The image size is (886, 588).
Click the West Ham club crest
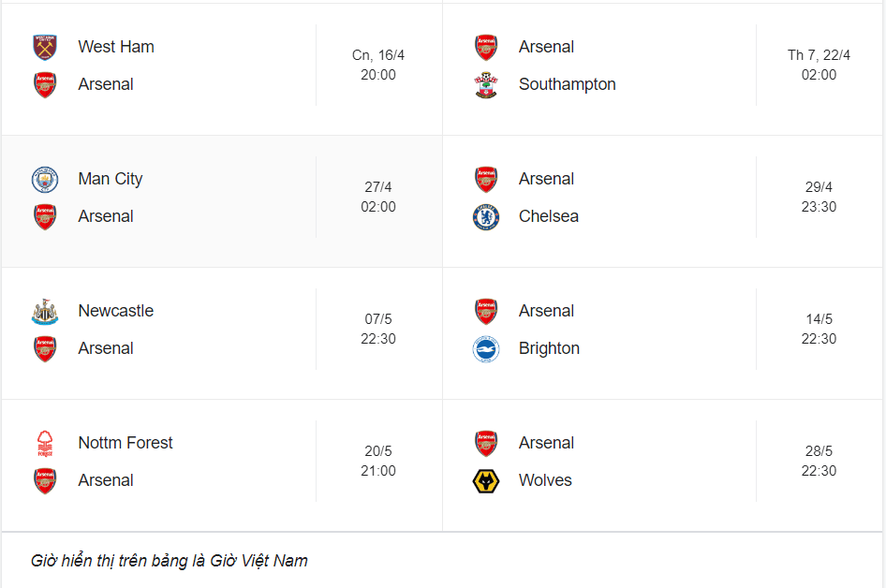[x=45, y=47]
